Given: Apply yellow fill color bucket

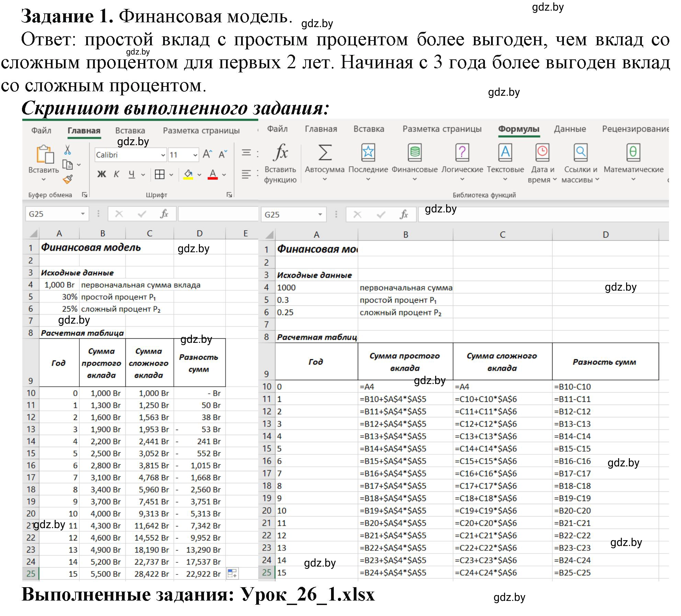Looking at the screenshot, I should point(188,174).
